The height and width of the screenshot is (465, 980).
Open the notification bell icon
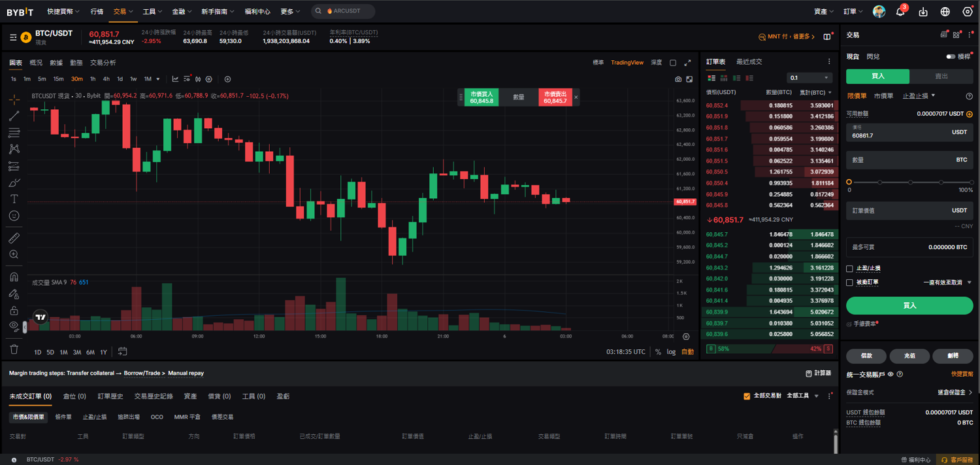pos(900,12)
